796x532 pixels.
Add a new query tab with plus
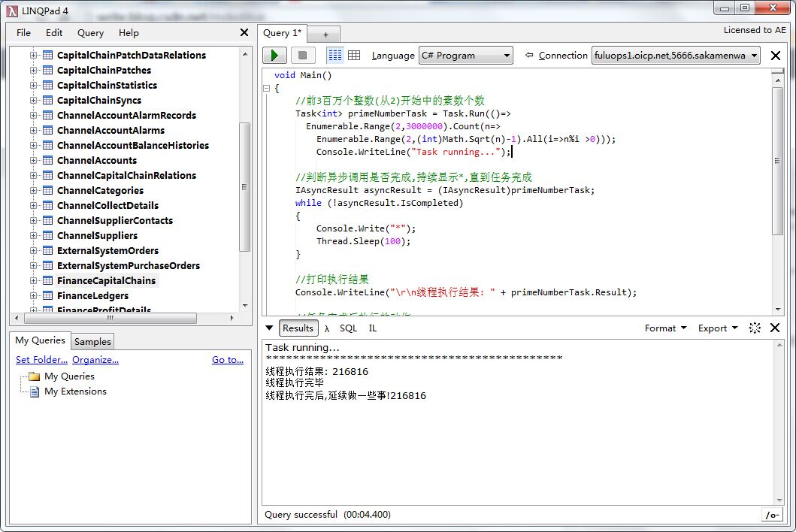pyautogui.click(x=325, y=35)
